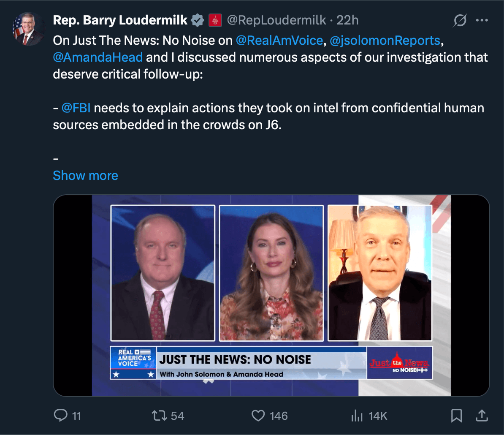Click the blue verified checkmark badge
Screen dimensions: 504x435
(x=197, y=20)
